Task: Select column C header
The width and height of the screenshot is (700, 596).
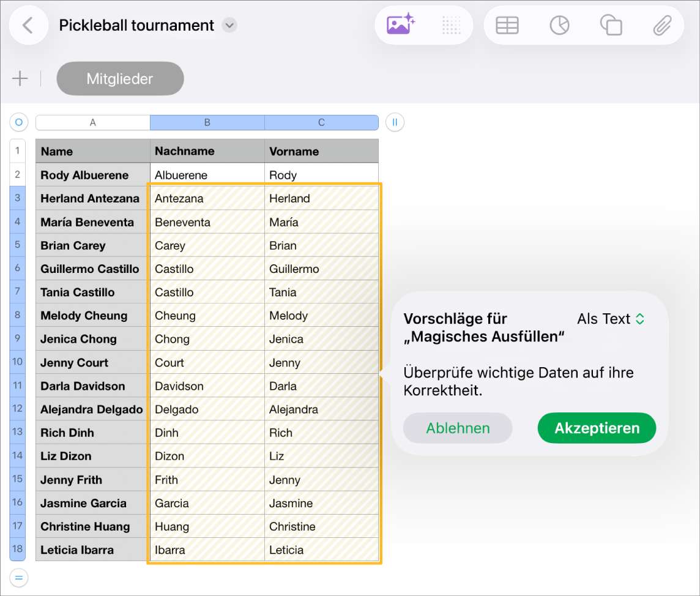Action: [x=321, y=122]
